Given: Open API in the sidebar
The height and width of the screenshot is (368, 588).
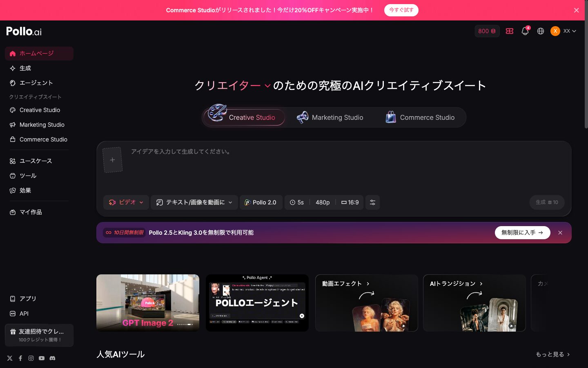Looking at the screenshot, I should [39, 314].
